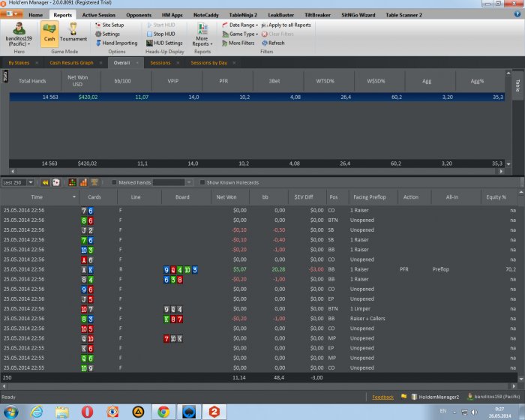Screen dimensions: 525x420
Task: Select the Cash game mode icon
Action: coord(49,34)
